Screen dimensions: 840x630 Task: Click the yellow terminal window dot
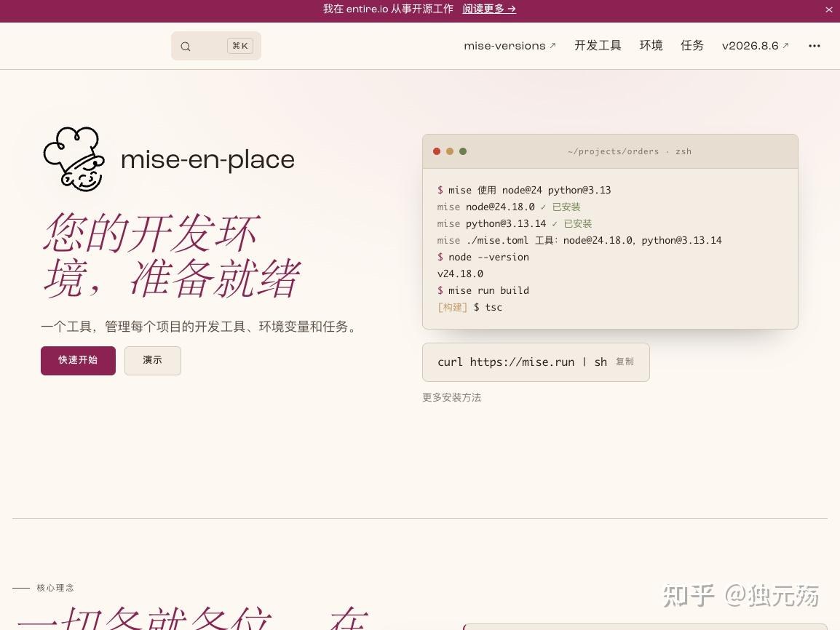[x=450, y=151]
